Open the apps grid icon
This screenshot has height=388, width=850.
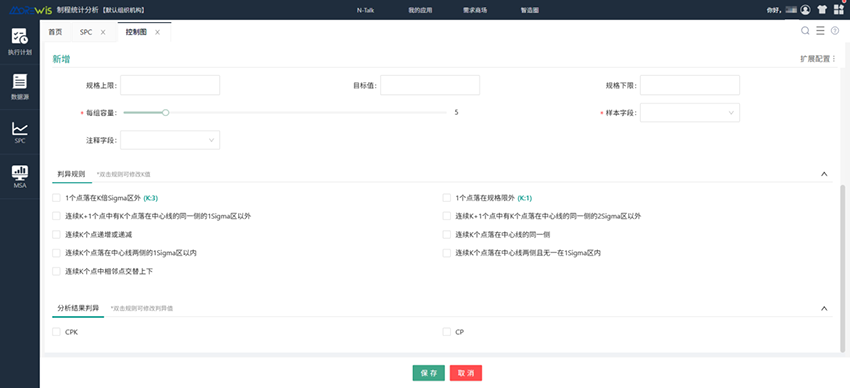point(839,10)
